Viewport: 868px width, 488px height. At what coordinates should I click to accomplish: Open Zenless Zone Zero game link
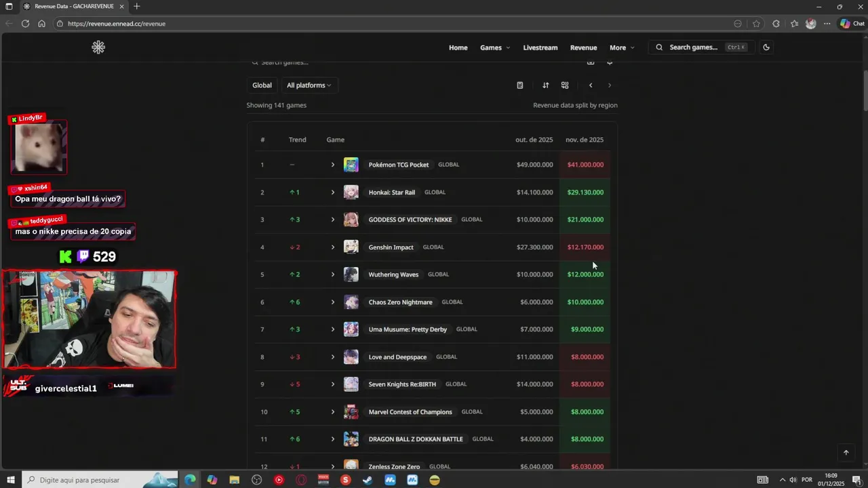click(394, 466)
